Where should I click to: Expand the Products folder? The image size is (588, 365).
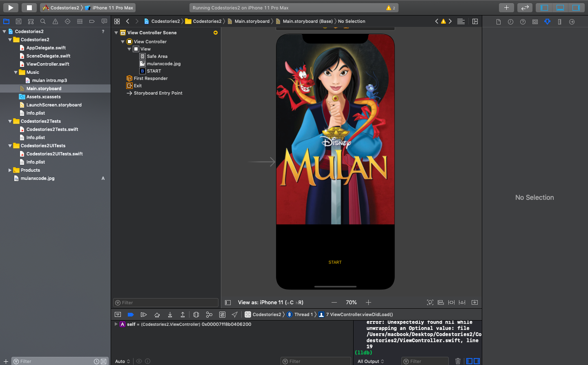pos(10,170)
